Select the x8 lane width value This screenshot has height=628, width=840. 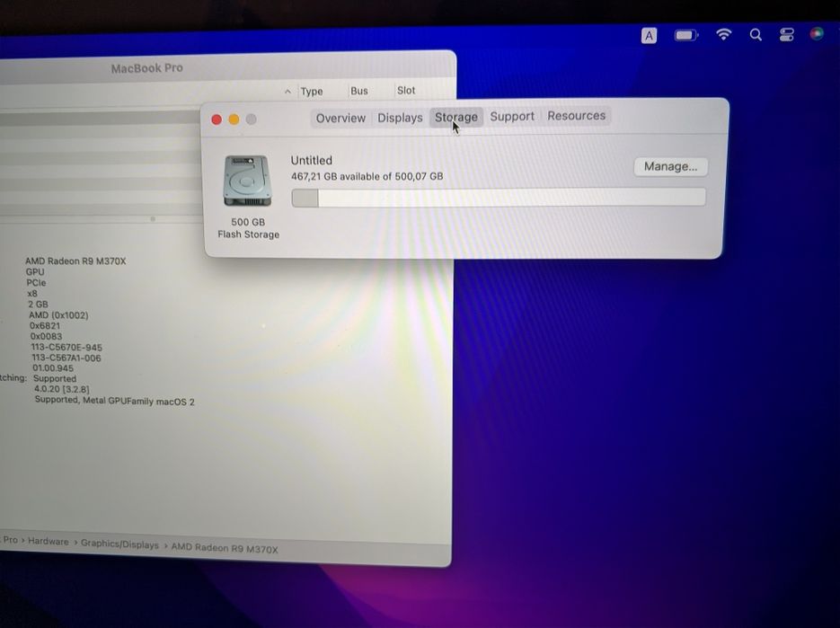coord(32,294)
